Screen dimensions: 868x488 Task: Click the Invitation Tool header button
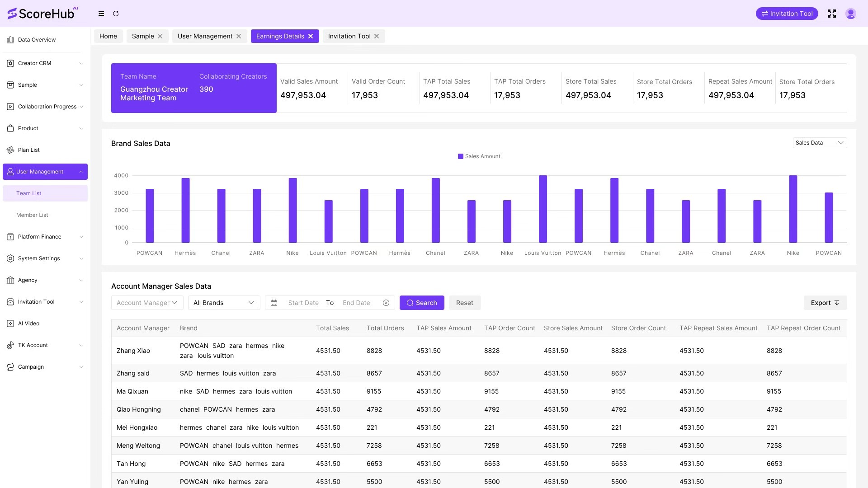tap(787, 14)
